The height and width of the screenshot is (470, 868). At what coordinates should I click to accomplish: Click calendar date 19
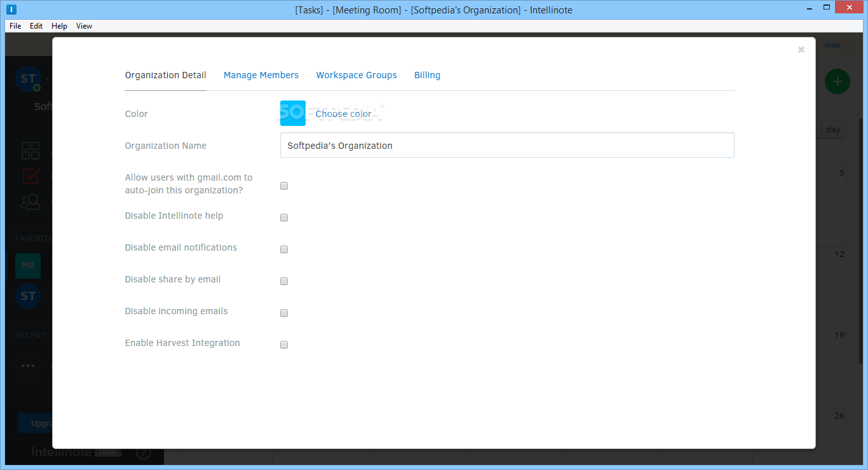tap(839, 335)
